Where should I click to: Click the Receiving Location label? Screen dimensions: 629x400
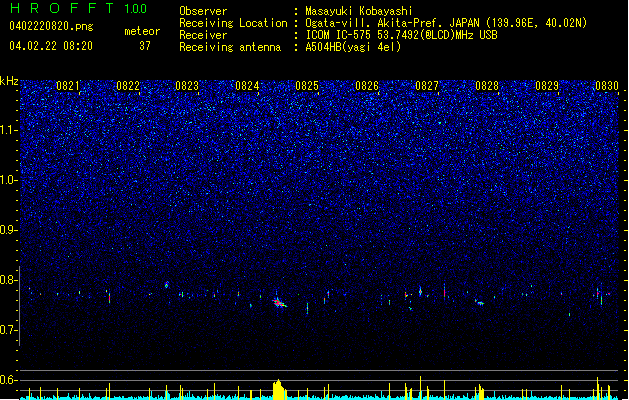[233, 23]
